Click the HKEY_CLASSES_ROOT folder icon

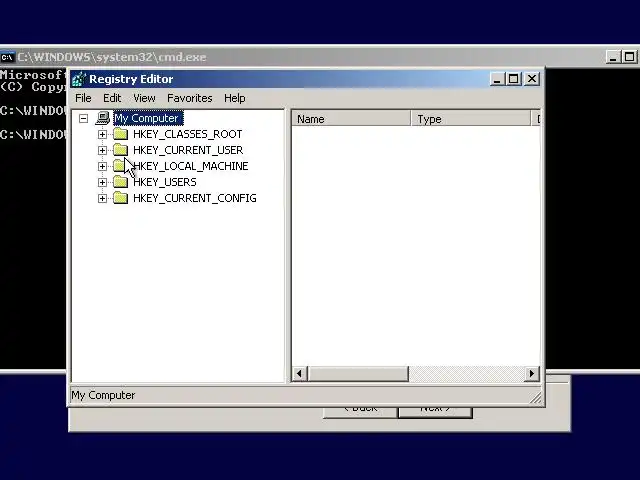(120, 134)
